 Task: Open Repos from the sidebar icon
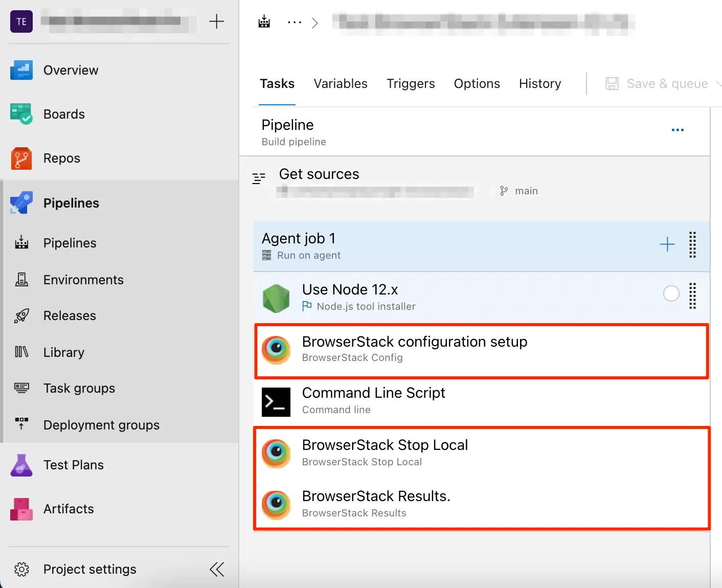pyautogui.click(x=21, y=159)
